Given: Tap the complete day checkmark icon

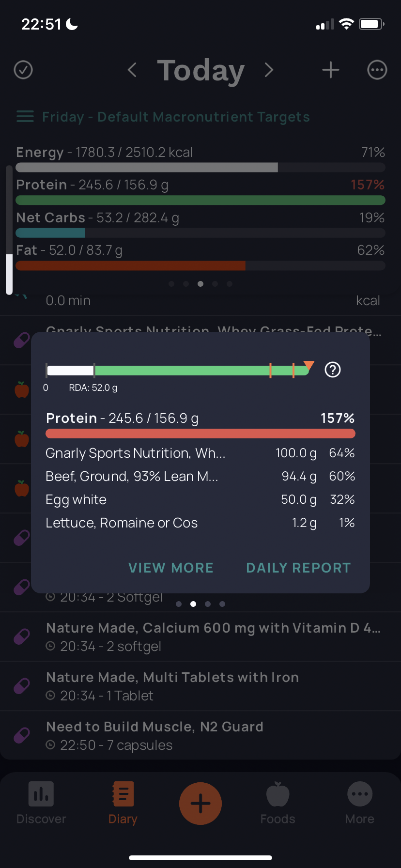Looking at the screenshot, I should pos(23,70).
